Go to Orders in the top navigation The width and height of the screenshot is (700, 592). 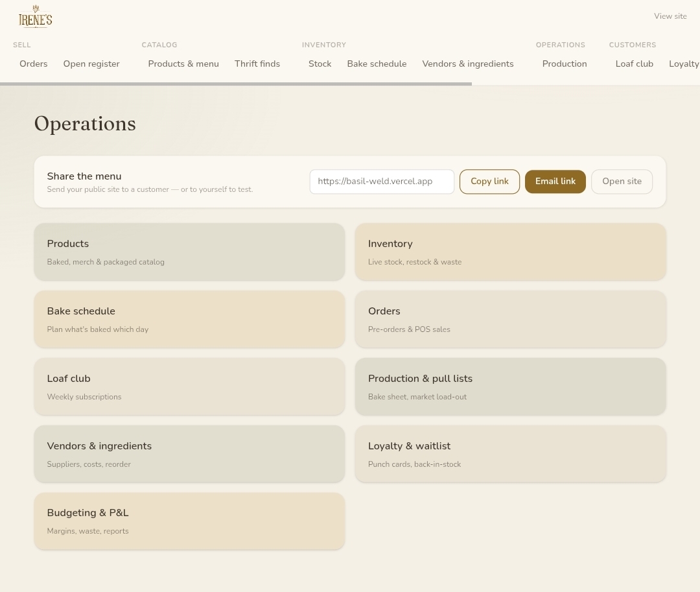click(x=34, y=64)
